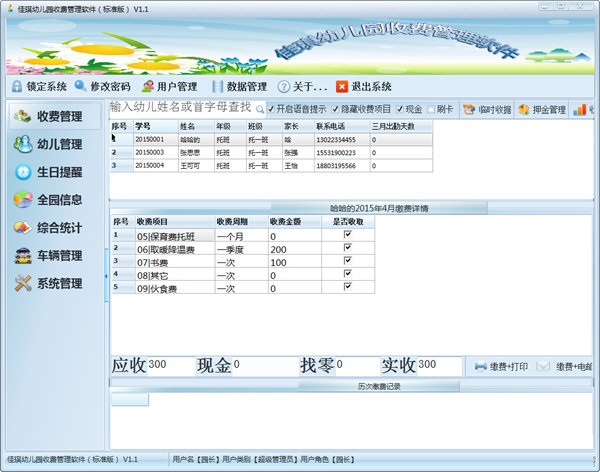Open 综合统计 section label
The height and width of the screenshot is (472, 600).
tap(60, 227)
